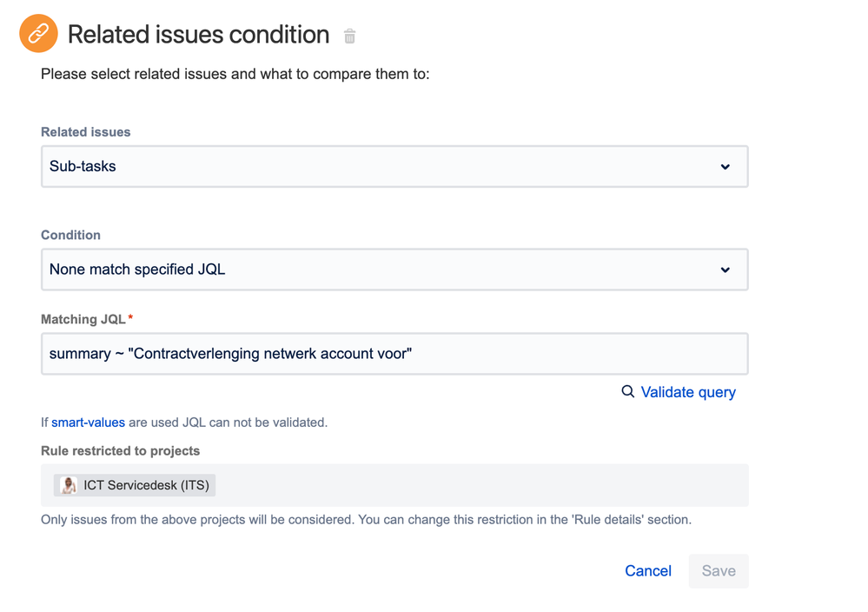Click the chevron on None match specified JQL
Image resolution: width=868 pixels, height=612 pixels.
tap(726, 269)
